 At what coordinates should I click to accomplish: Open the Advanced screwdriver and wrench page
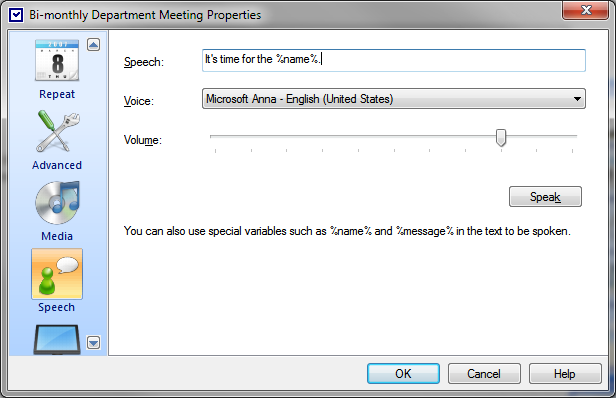coord(57,141)
